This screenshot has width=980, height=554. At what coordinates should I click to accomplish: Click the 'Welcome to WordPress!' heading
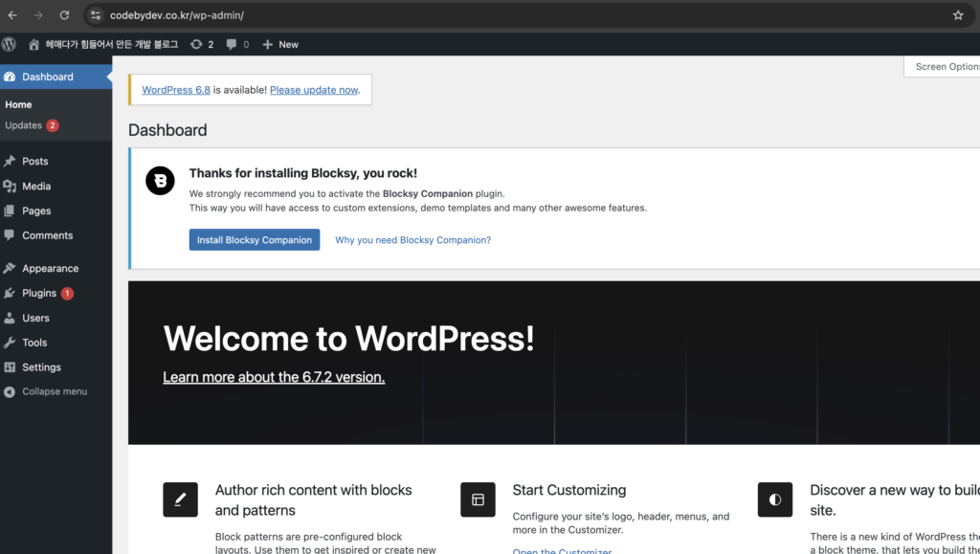(x=348, y=339)
